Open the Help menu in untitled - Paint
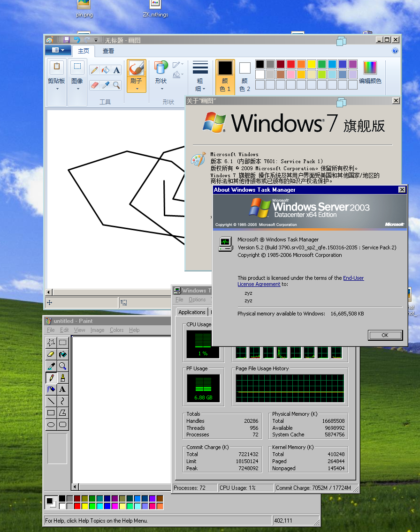Screen dimensions: 420x532 point(134,330)
